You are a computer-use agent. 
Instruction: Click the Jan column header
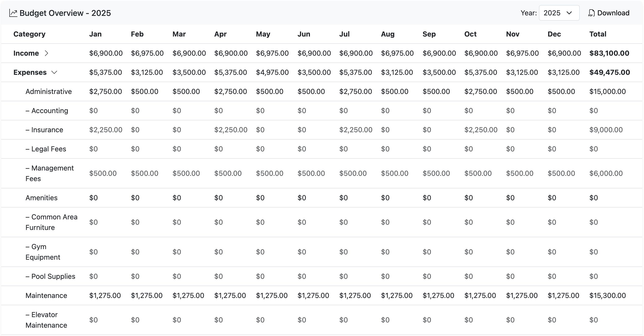(x=95, y=34)
